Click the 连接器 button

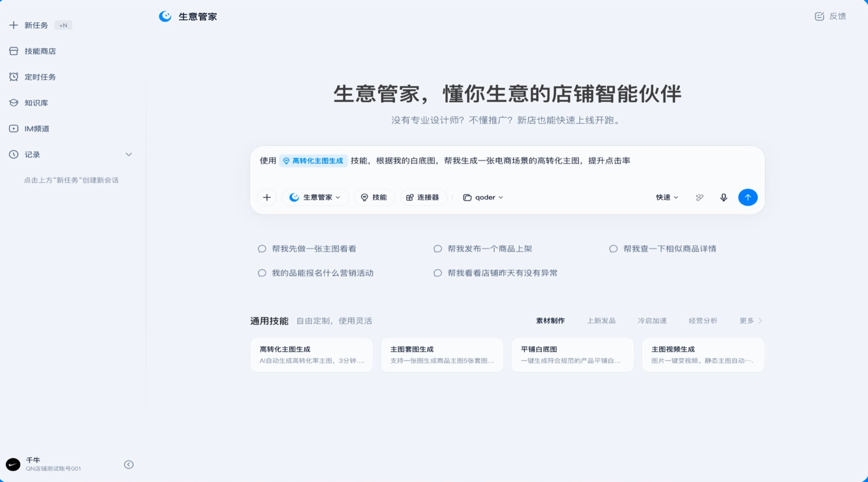423,197
